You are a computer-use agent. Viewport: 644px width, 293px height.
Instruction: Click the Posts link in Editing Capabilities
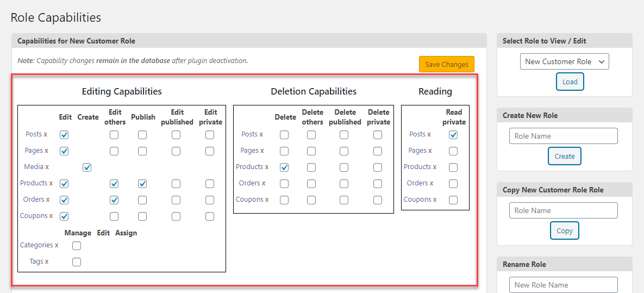34,134
